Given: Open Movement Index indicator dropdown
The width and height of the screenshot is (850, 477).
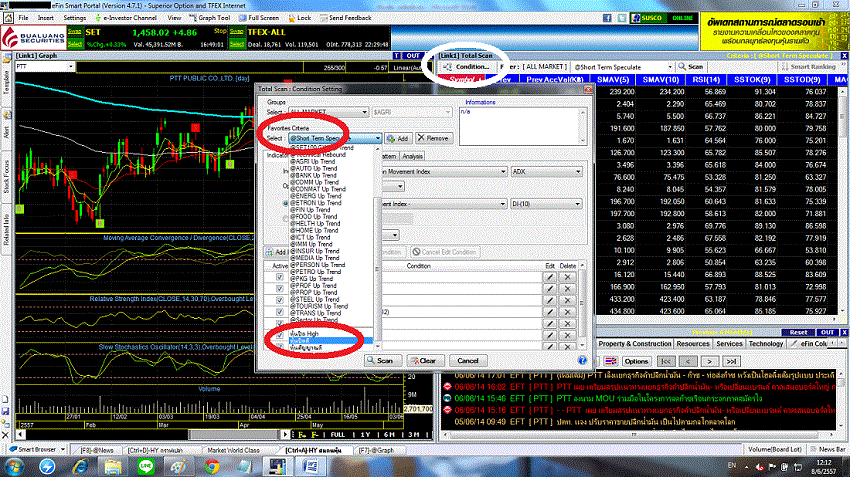Looking at the screenshot, I should click(x=444, y=172).
